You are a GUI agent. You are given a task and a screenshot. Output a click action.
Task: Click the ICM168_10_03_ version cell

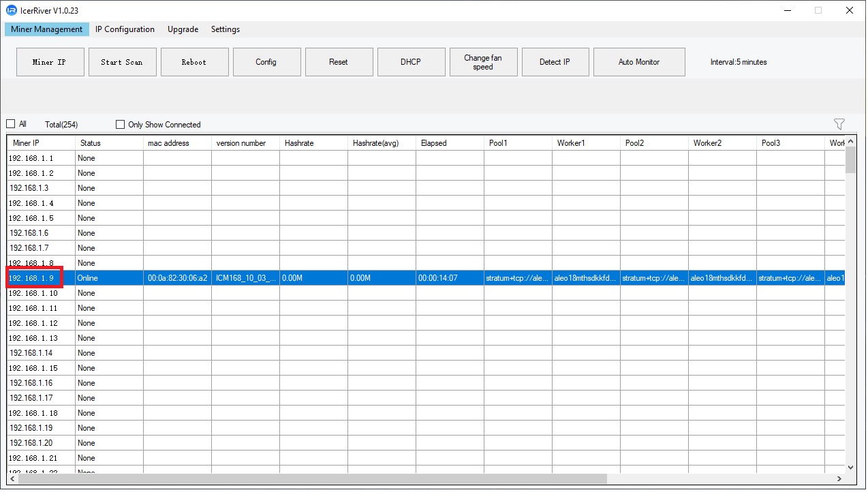(x=246, y=278)
